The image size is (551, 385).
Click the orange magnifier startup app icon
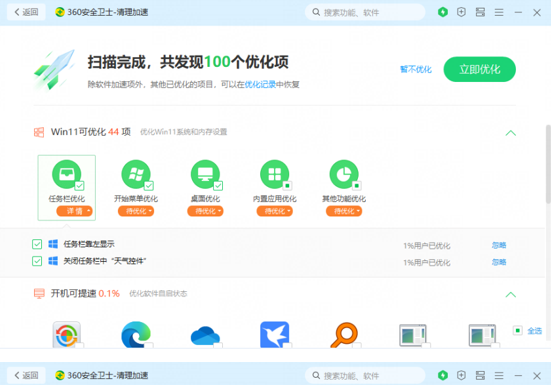click(x=344, y=335)
